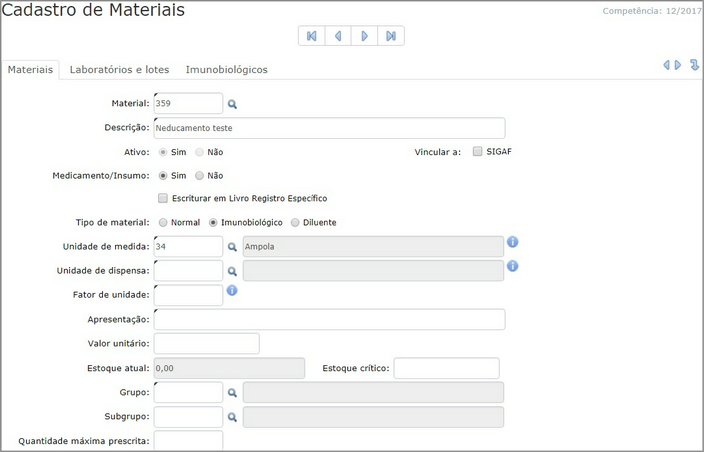Go to the first record
The height and width of the screenshot is (452, 704).
click(312, 36)
